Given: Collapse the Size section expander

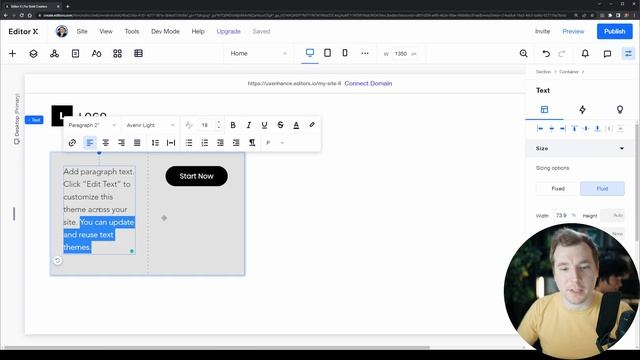Looking at the screenshot, I should 622,148.
